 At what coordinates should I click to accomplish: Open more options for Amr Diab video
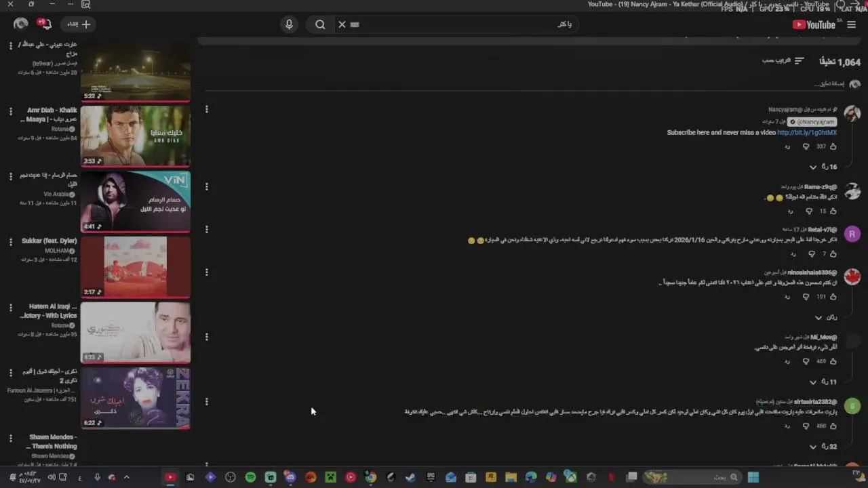click(10, 110)
